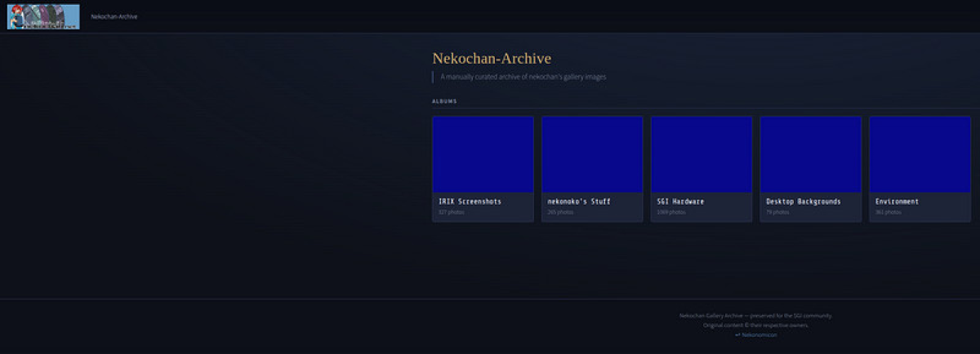Open the Environment album thumbnail

click(920, 154)
